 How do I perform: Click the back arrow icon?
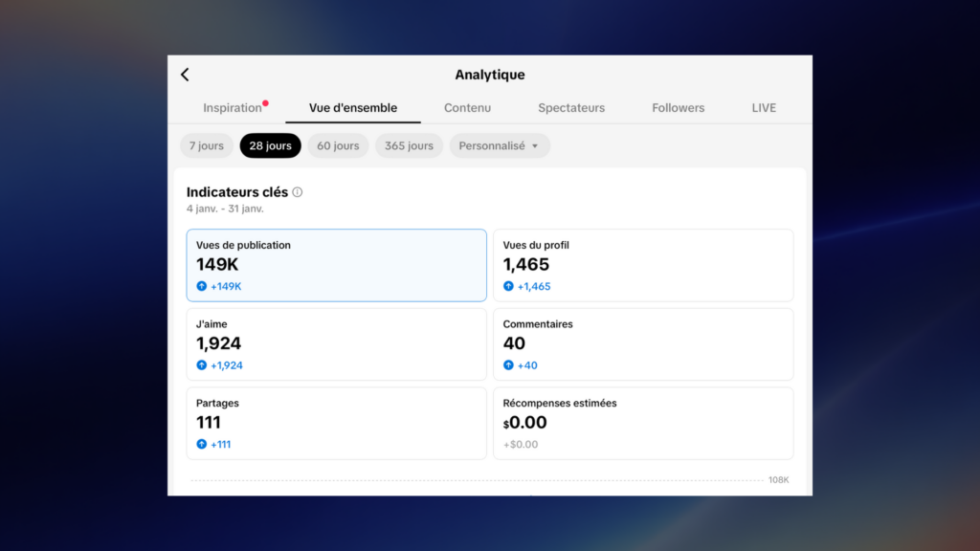point(185,75)
